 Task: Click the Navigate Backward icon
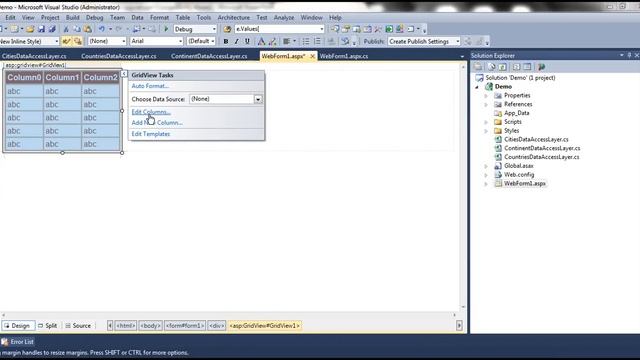[x=136, y=29]
